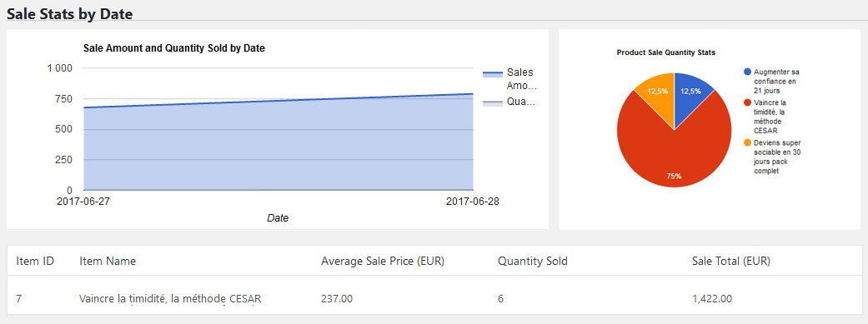Click Average Sale Price (EUR) header
Viewport: 868px width, 324px height.
[x=383, y=261]
